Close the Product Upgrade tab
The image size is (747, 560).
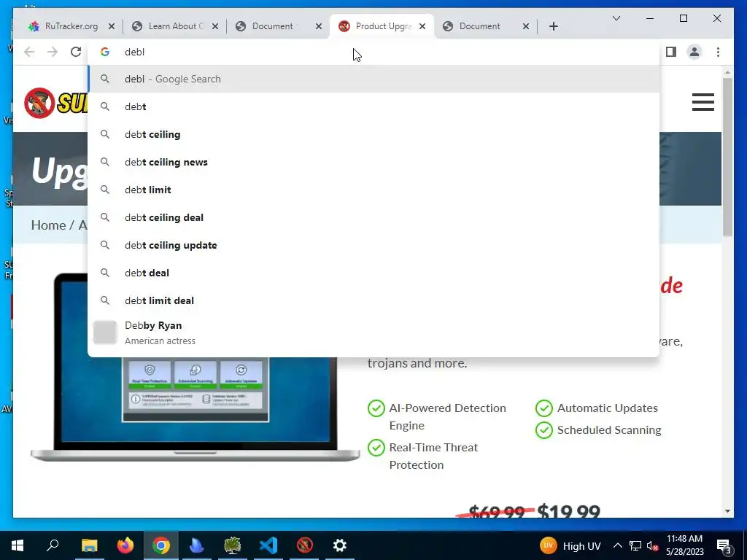coord(422,27)
